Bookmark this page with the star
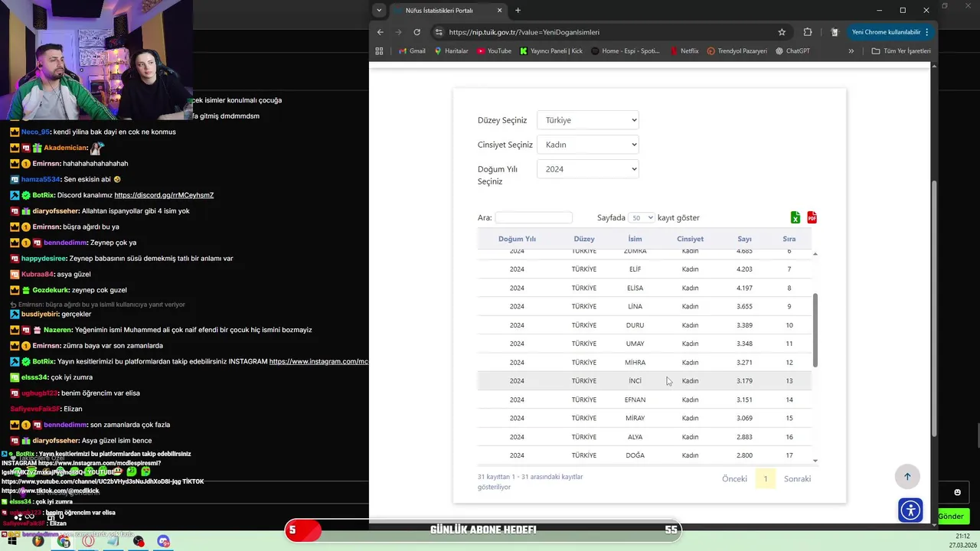This screenshot has height=551, width=980. click(782, 32)
